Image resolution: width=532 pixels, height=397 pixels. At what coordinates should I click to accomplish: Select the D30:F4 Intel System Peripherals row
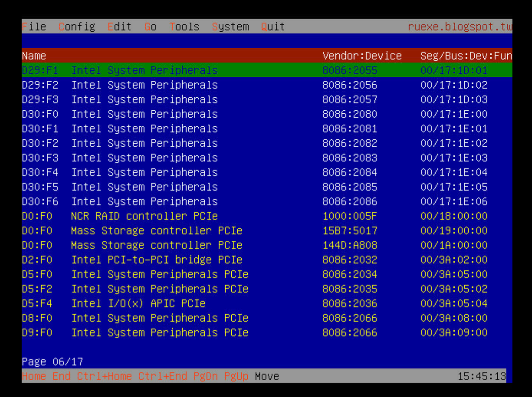pyautogui.click(x=267, y=172)
